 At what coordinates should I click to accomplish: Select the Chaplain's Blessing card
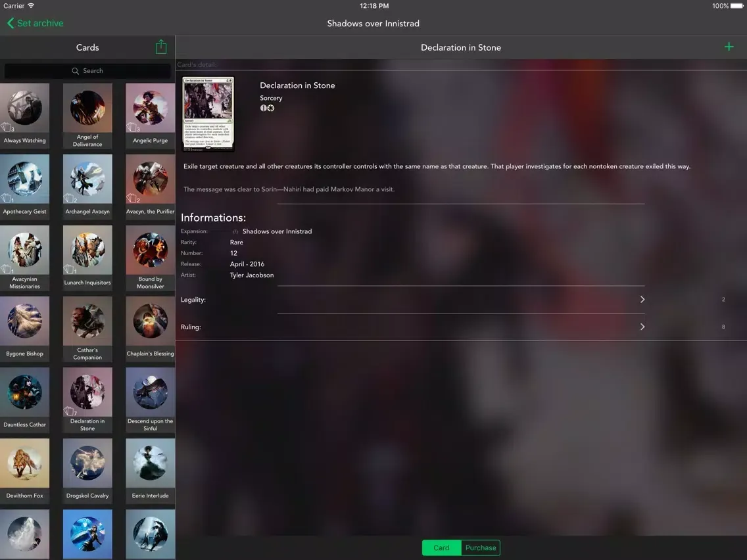[x=150, y=329]
